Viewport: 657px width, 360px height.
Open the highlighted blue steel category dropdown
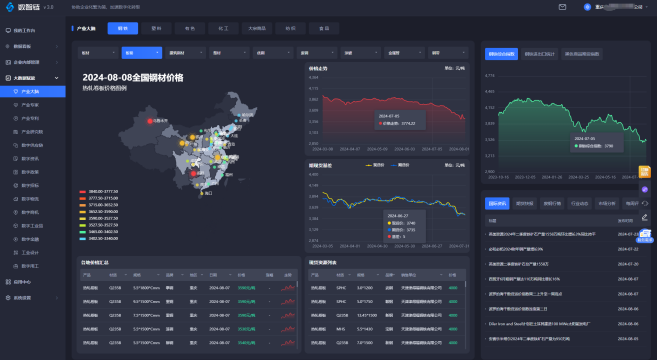pyautogui.click(x=142, y=53)
